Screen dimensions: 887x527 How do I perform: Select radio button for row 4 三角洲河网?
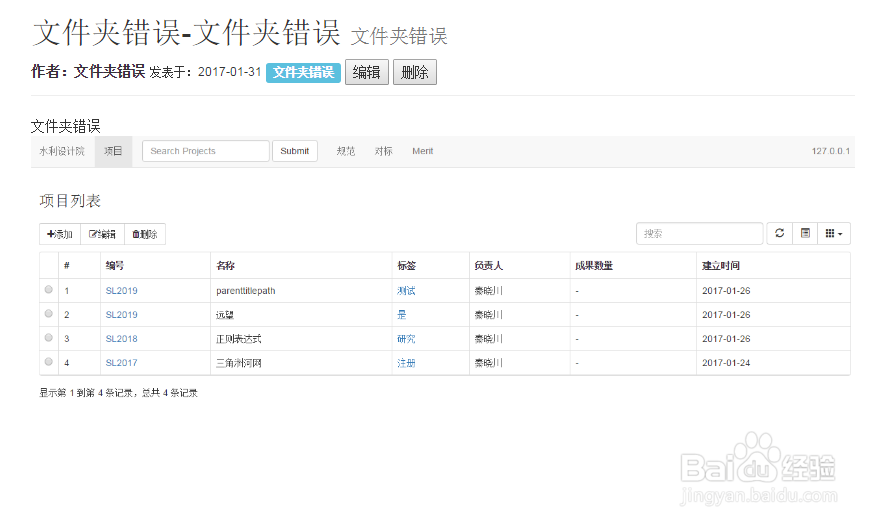(49, 362)
